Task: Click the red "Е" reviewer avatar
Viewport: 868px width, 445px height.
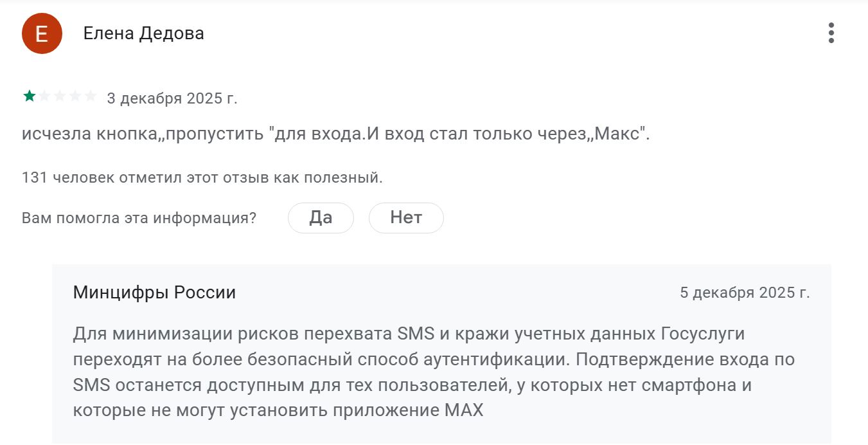Action: pyautogui.click(x=42, y=33)
